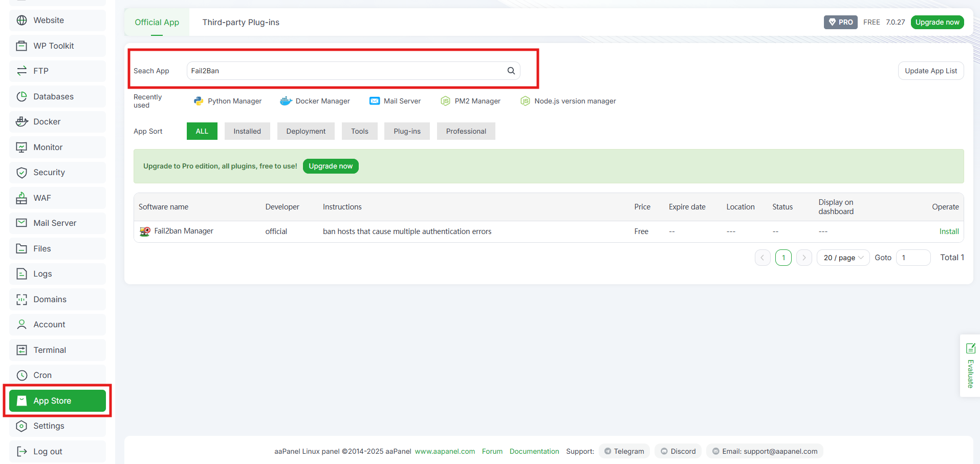This screenshot has height=464, width=980.
Task: Click the Security shield icon
Action: (21, 173)
